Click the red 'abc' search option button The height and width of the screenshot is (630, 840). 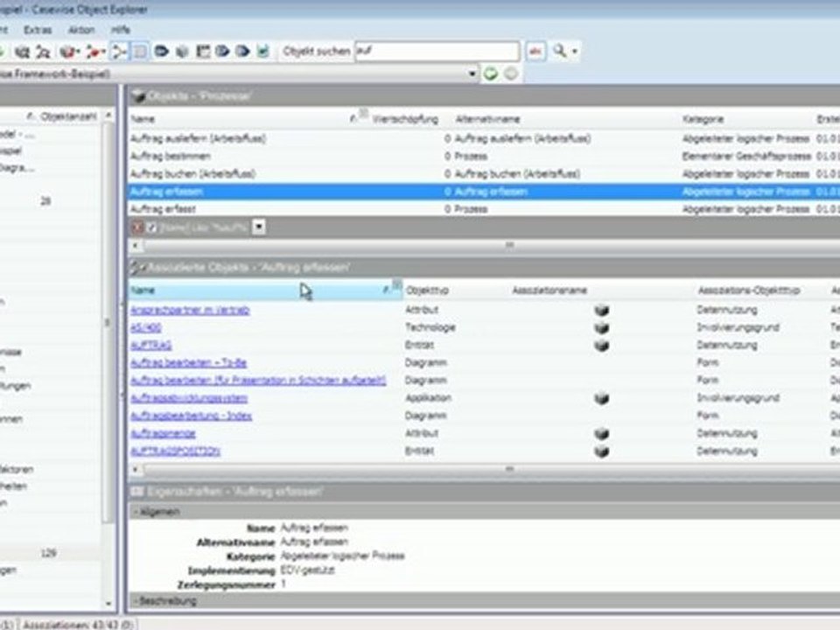click(535, 52)
